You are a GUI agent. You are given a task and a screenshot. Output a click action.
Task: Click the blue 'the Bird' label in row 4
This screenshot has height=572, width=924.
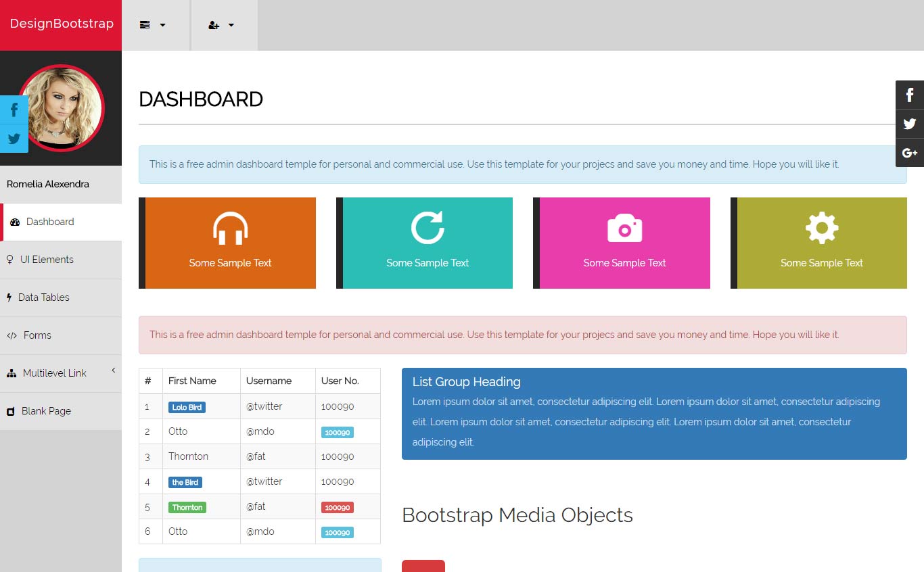point(185,482)
